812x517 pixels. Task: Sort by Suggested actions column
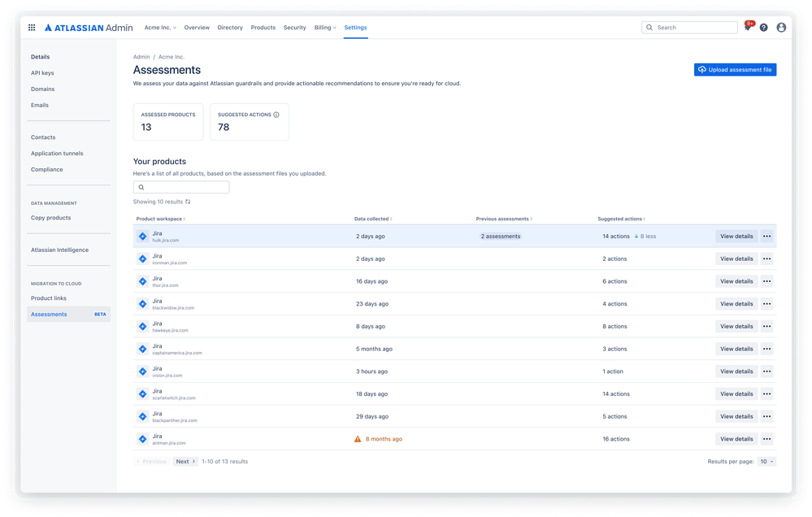621,219
